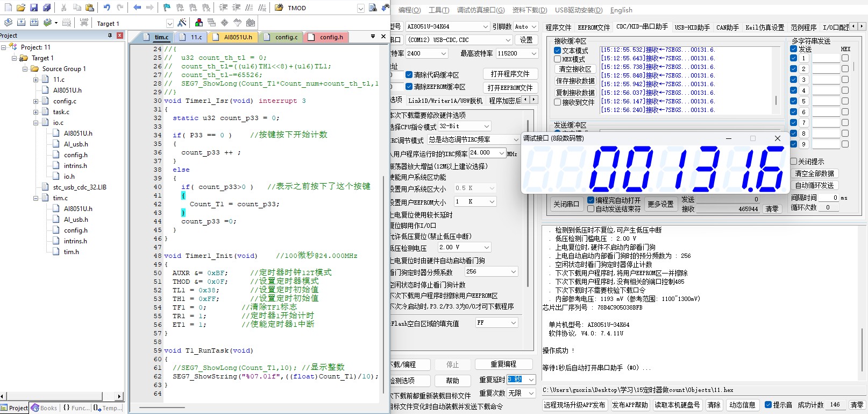Enable the HEX模式 receive checkbox
Viewport: 868px width, 414px height.
pos(558,59)
